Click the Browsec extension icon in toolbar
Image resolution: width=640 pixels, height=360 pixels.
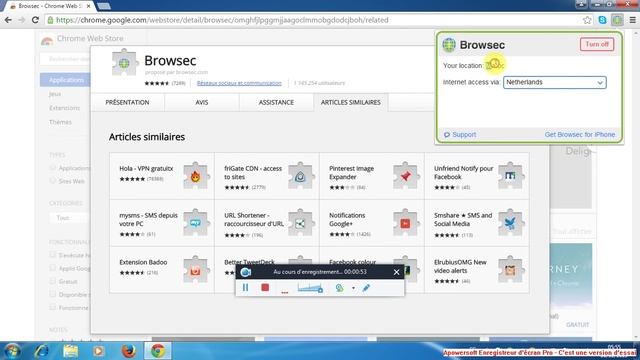(617, 20)
